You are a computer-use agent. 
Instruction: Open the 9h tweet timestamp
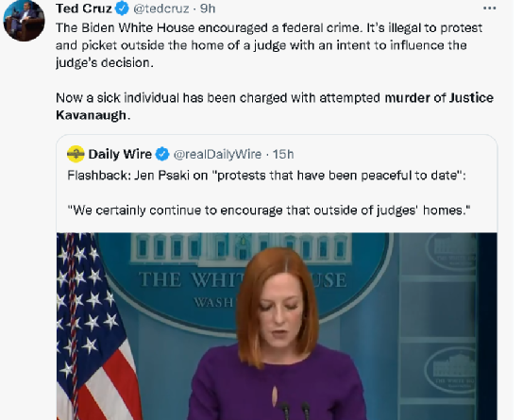[x=208, y=8]
